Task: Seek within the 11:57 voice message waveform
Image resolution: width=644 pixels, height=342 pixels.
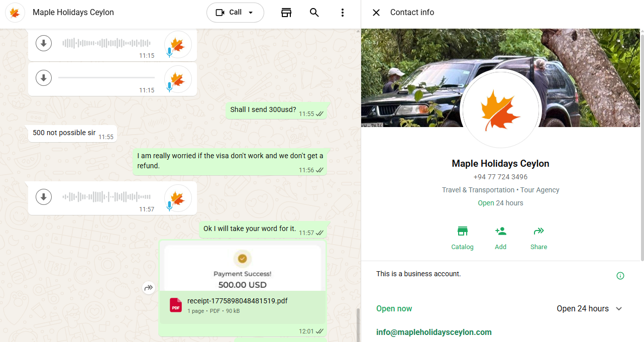Action: click(x=106, y=196)
